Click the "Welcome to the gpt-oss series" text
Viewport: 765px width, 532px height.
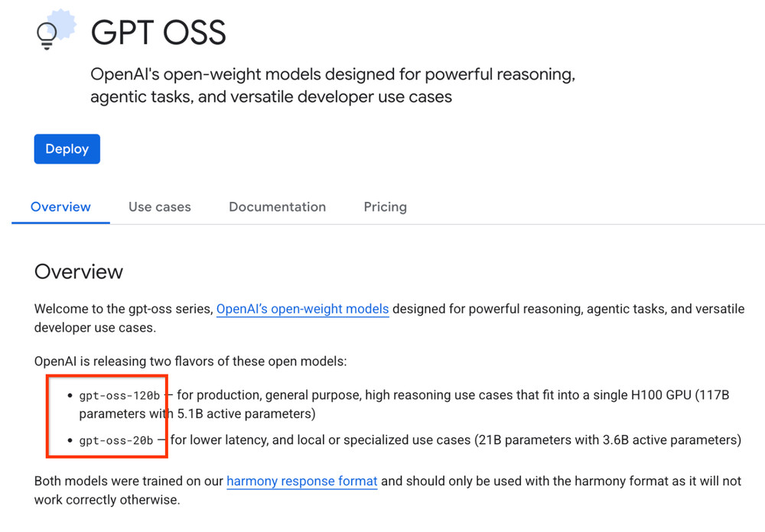coord(122,310)
